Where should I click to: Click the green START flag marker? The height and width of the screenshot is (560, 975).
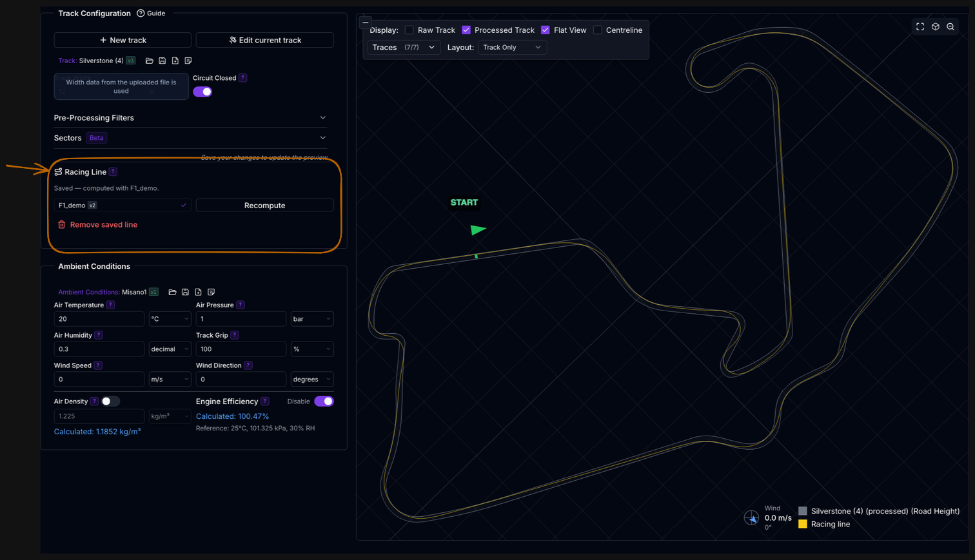(478, 230)
